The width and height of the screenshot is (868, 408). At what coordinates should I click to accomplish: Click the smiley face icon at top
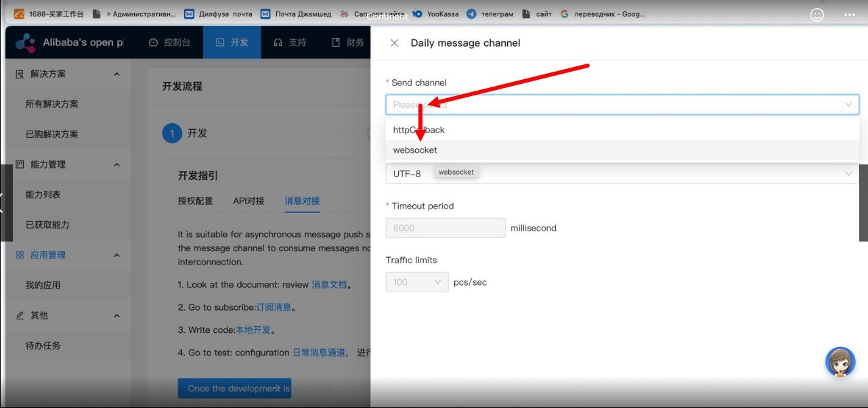(x=817, y=15)
